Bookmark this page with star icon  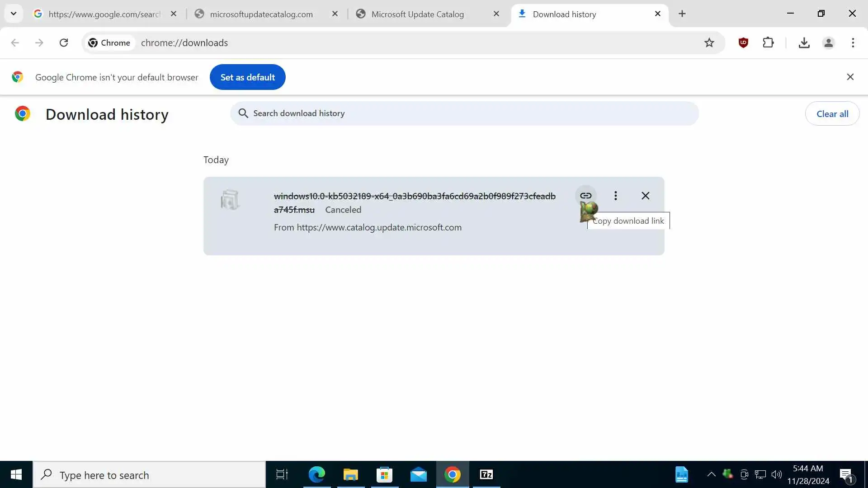[709, 43]
